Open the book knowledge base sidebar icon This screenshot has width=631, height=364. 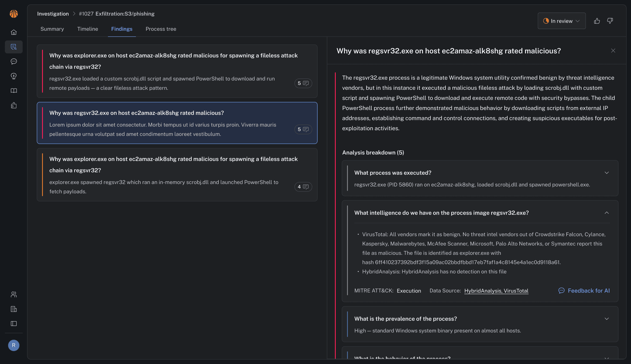pos(14,91)
